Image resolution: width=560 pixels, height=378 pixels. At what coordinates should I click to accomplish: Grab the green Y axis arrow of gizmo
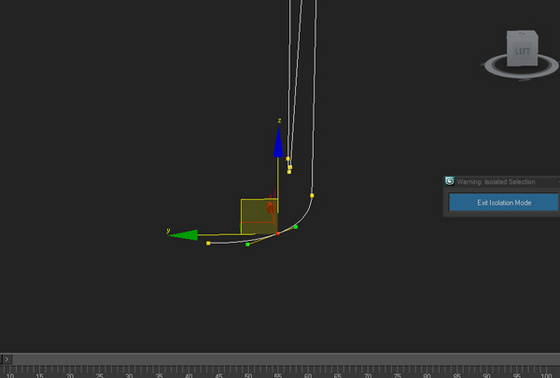coord(183,235)
